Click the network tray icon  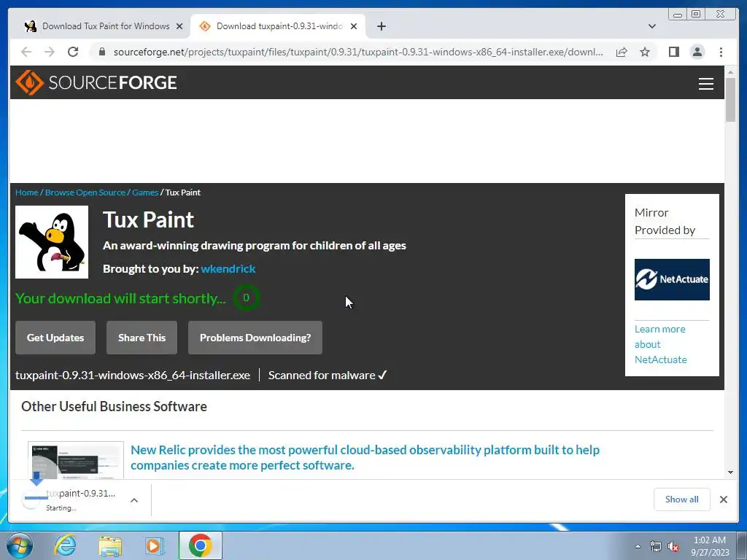click(x=656, y=547)
